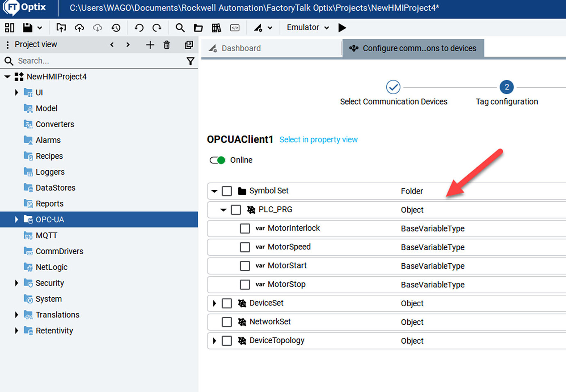The width and height of the screenshot is (566, 392).
Task: Select the Search tool in the toolbar
Action: [x=180, y=27]
